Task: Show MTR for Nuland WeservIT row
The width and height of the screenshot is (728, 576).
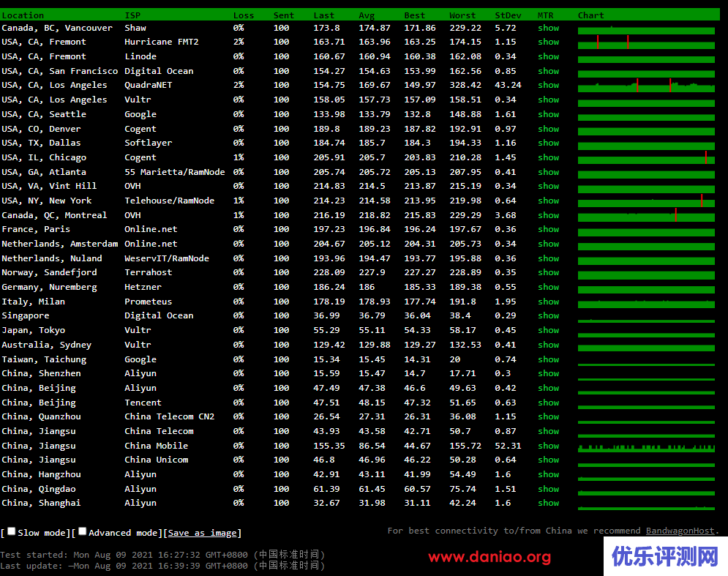Action: coord(548,258)
